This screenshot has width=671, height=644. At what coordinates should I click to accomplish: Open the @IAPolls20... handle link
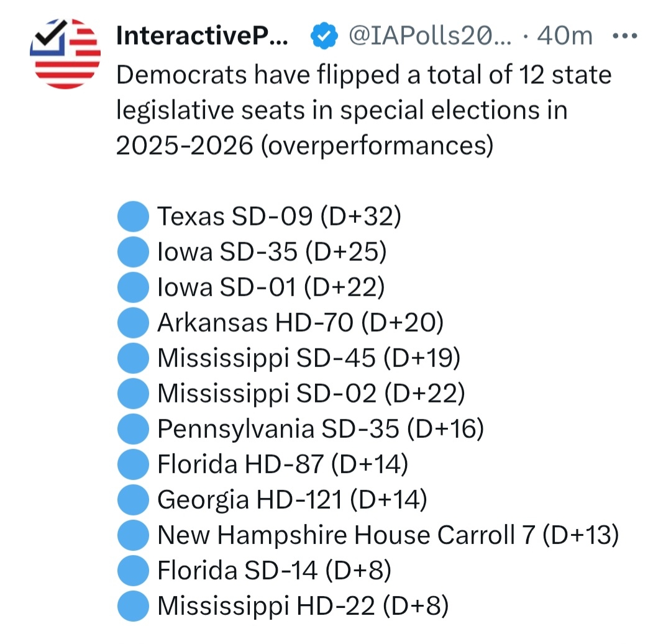pos(427,37)
